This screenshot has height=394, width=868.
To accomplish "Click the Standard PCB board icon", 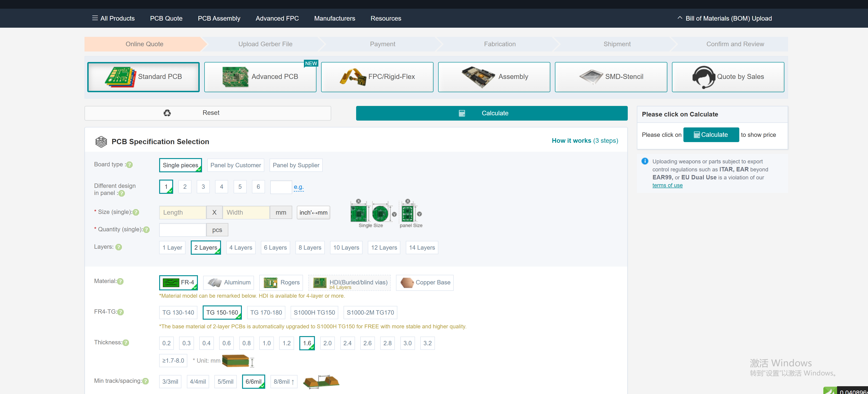I will click(x=121, y=77).
